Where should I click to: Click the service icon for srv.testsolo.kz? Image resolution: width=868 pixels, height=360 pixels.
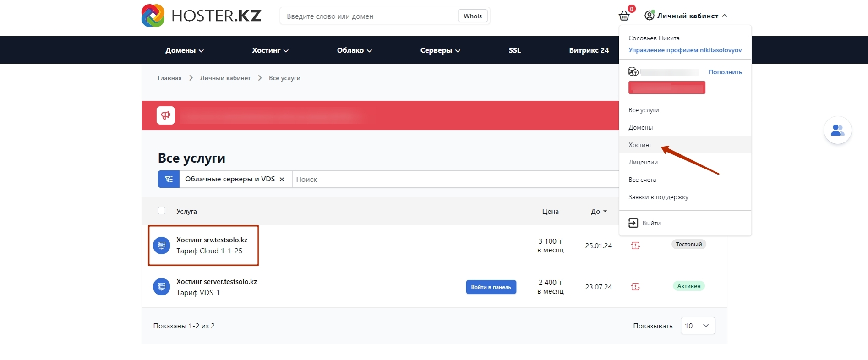click(x=161, y=245)
